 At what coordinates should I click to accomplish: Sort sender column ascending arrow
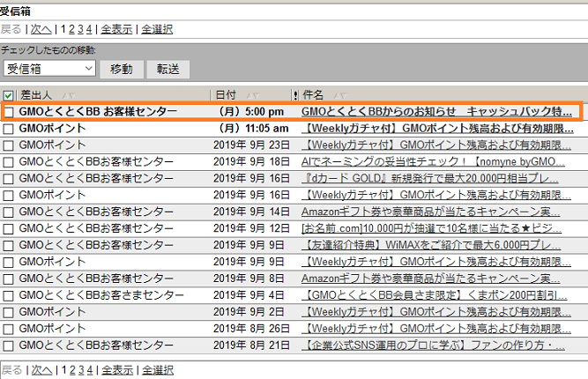[x=63, y=95]
